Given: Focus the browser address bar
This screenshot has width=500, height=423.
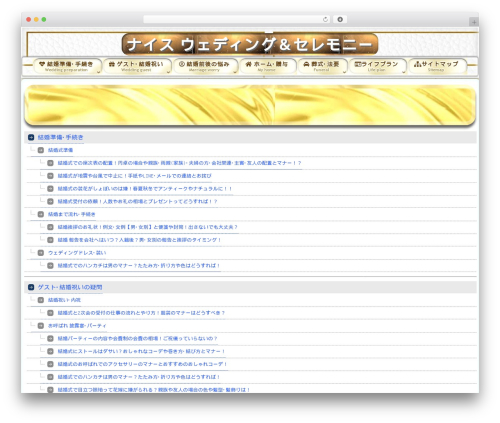Looking at the screenshot, I should pyautogui.click(x=236, y=19).
